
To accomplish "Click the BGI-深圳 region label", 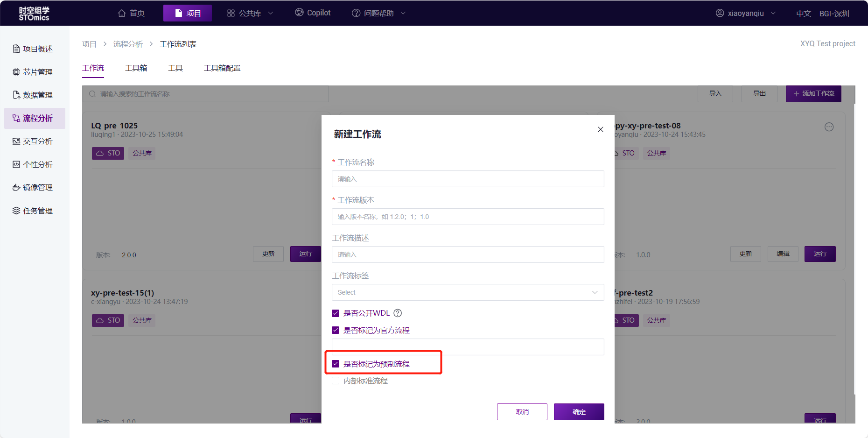I will click(834, 14).
